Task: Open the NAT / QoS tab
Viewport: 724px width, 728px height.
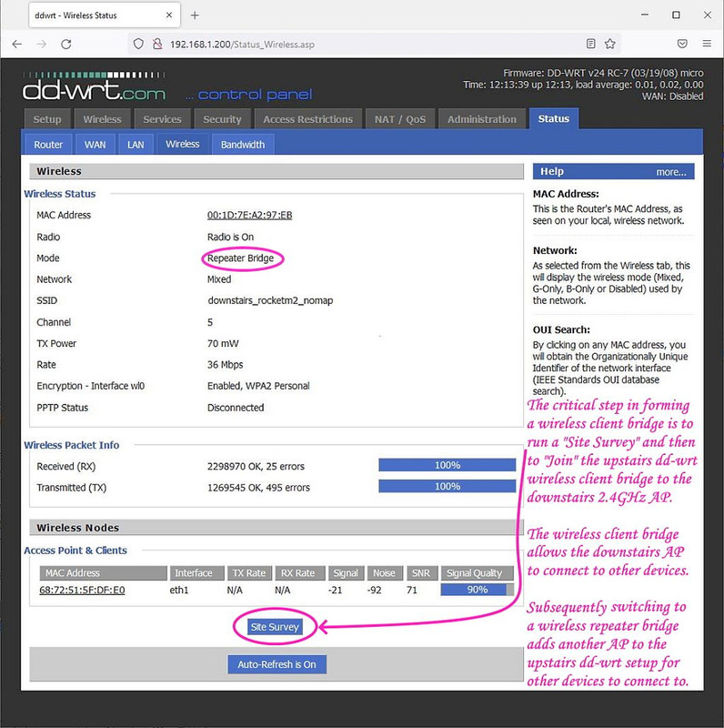Action: coord(399,119)
